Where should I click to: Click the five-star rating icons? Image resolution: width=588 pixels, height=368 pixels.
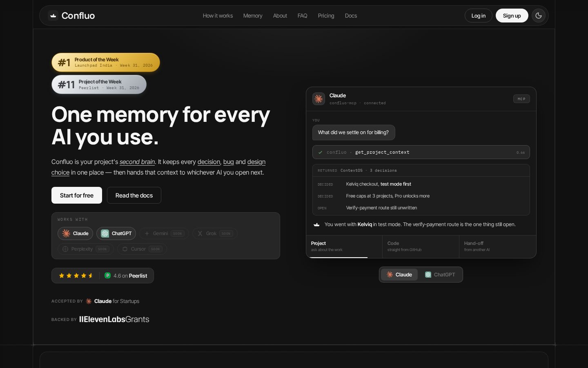click(x=76, y=276)
